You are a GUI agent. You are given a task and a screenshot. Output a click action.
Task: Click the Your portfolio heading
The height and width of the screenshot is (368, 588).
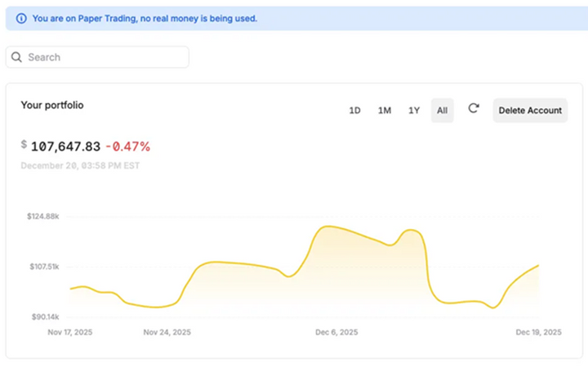[x=52, y=105]
